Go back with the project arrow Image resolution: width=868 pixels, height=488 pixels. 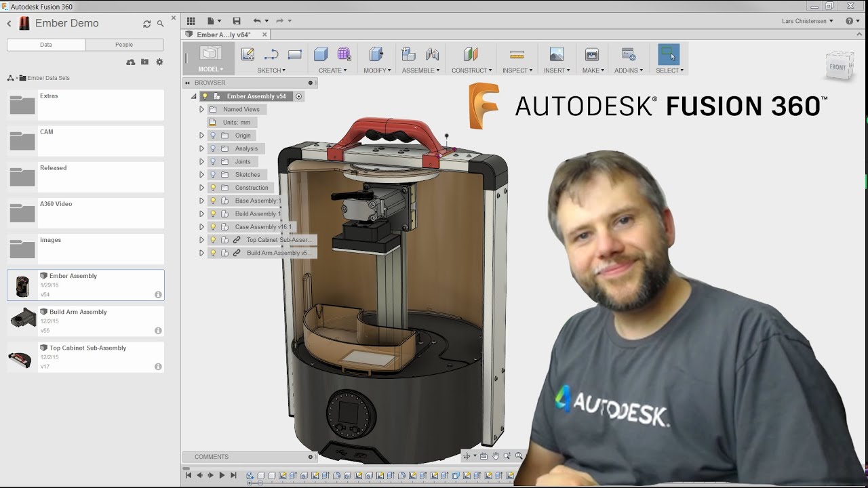(x=9, y=23)
